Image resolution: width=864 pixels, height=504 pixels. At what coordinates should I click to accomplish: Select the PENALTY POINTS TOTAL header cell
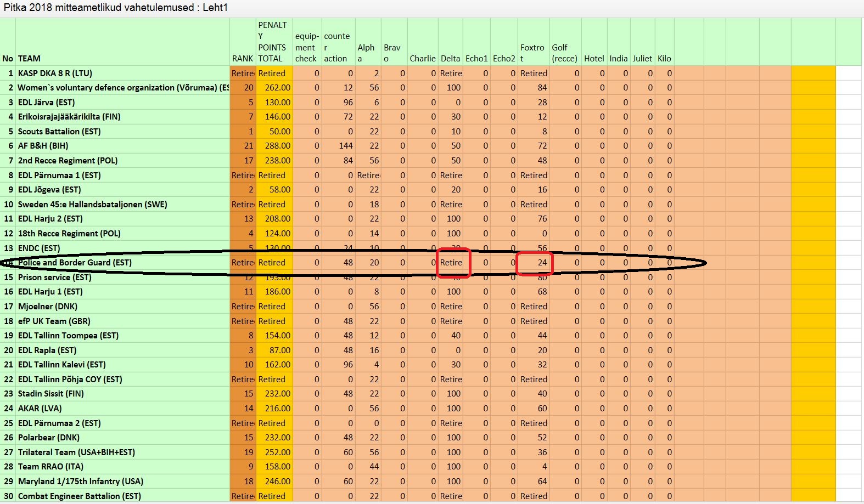(x=274, y=42)
